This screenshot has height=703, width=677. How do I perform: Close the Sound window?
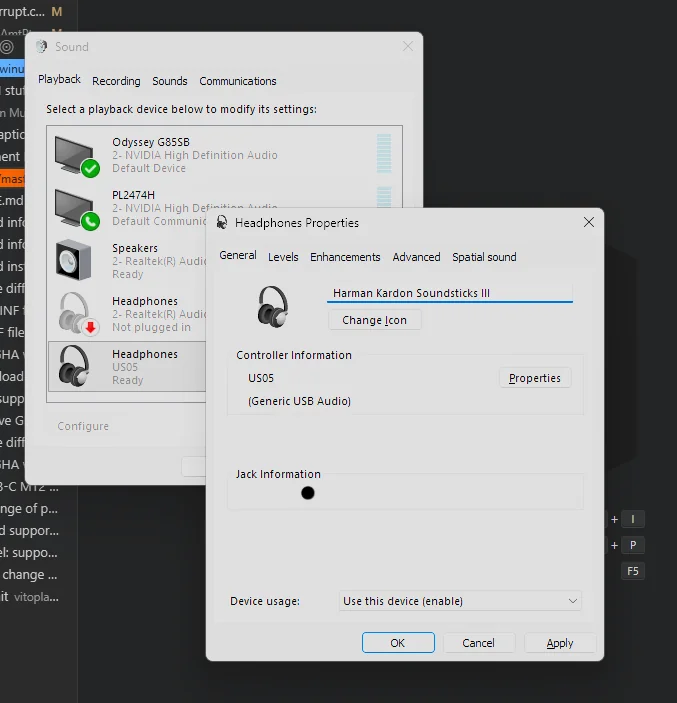click(408, 46)
